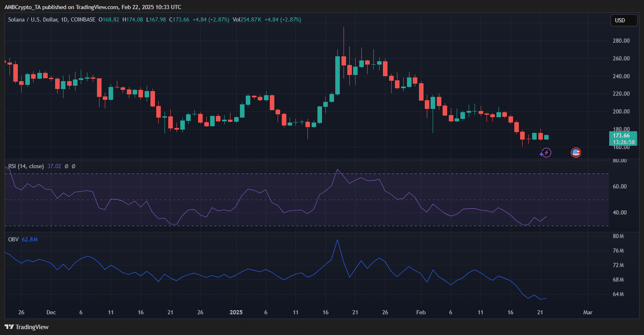Click the RSI value 37.02
644x335 pixels.
pyautogui.click(x=54, y=166)
